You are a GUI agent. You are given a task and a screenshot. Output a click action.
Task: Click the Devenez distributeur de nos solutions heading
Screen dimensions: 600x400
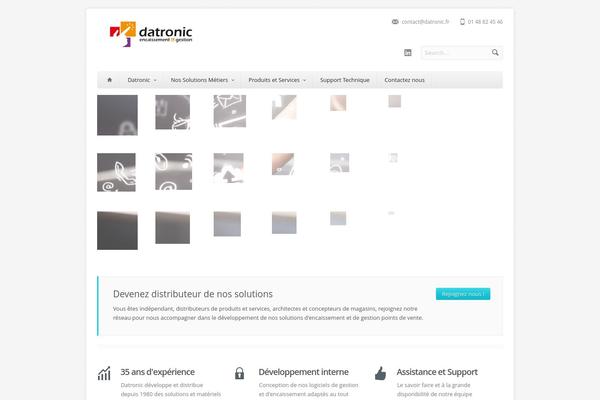[x=193, y=294]
